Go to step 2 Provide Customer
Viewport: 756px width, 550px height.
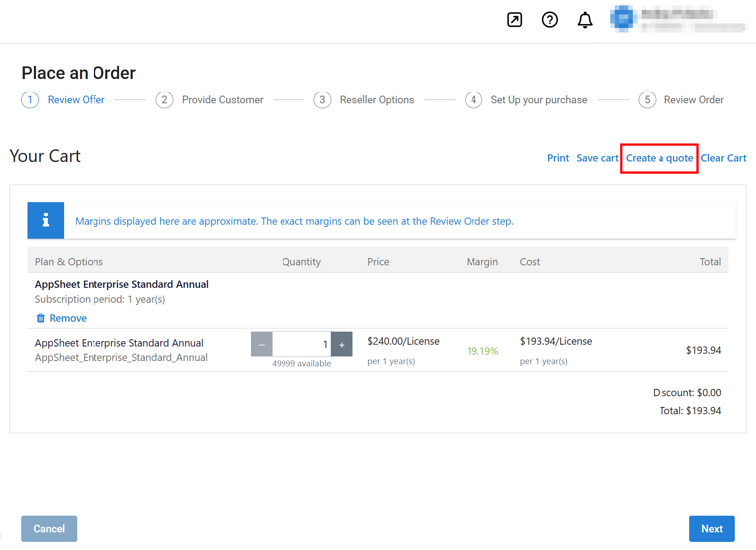click(x=209, y=100)
